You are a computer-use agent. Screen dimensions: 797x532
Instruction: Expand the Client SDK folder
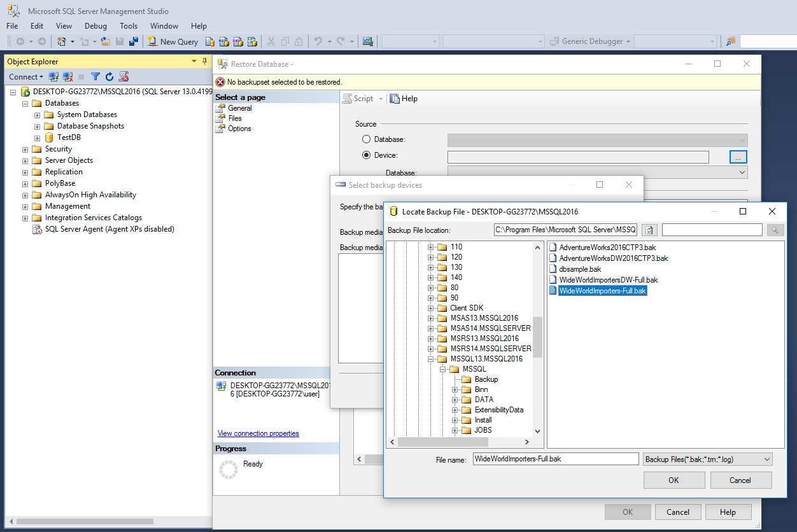(x=431, y=308)
